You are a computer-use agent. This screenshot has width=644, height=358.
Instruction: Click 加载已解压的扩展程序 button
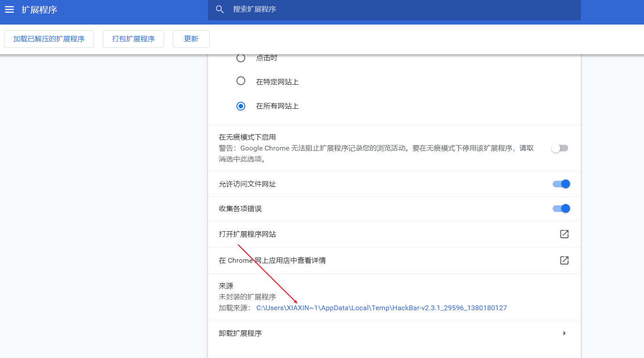click(49, 39)
